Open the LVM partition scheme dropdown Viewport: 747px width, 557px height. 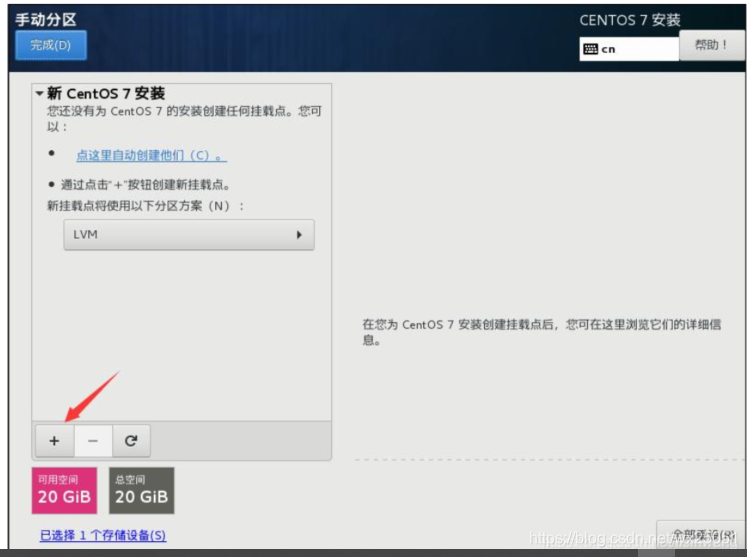pos(189,234)
